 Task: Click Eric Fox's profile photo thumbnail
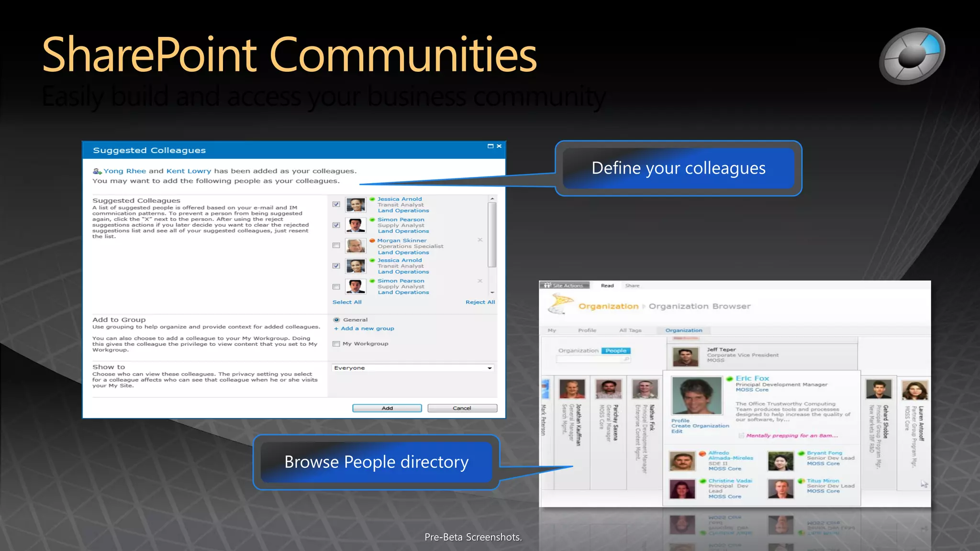[x=696, y=395]
